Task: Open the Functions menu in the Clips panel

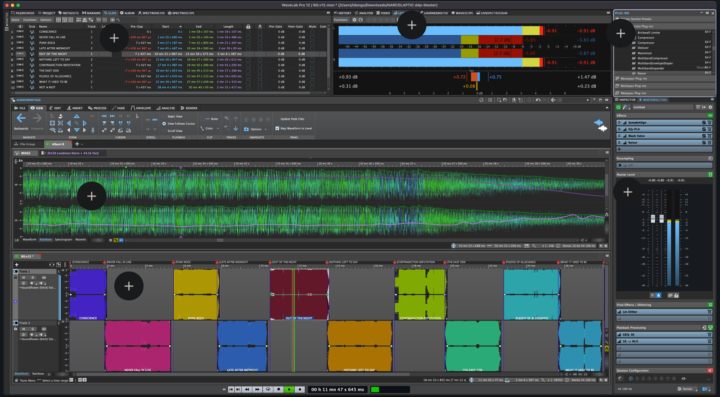Action: coord(30,20)
